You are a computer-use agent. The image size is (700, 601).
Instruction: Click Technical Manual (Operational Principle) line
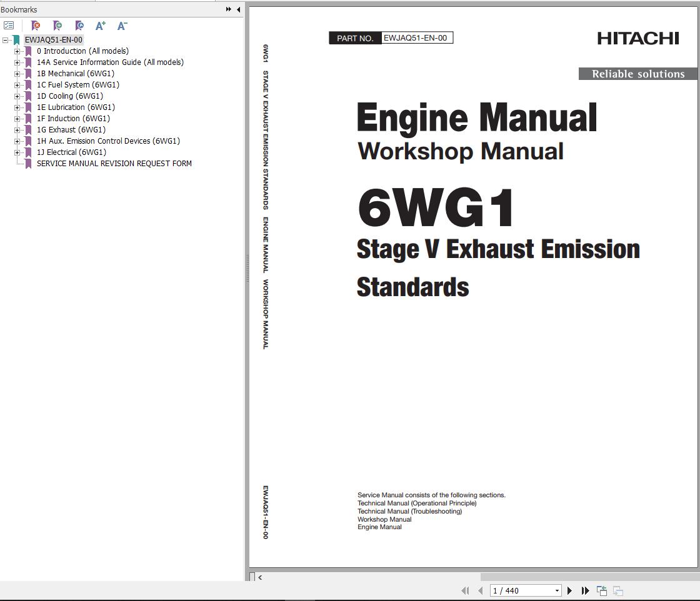tap(417, 504)
